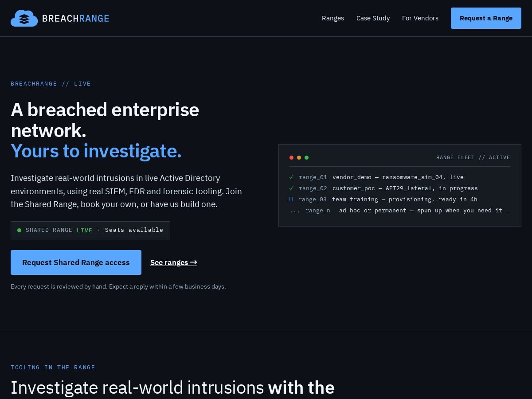Click the 'Every request is reviewed by hand' note

coord(118,286)
